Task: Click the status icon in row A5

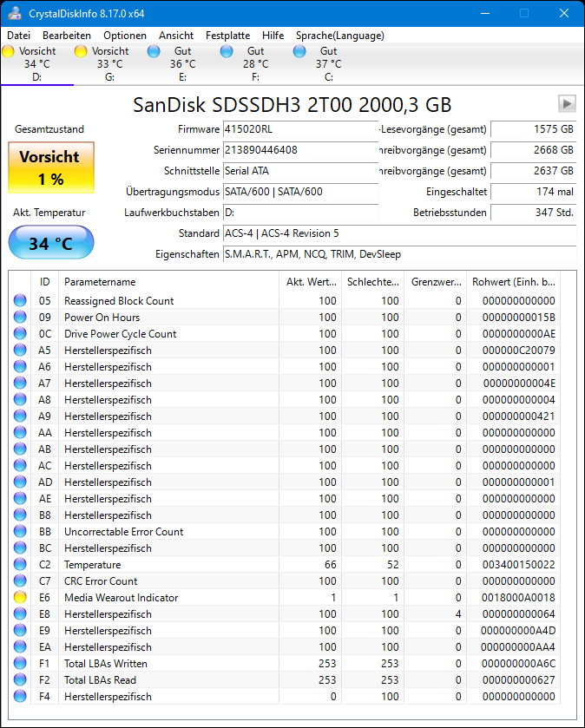Action: click(20, 350)
